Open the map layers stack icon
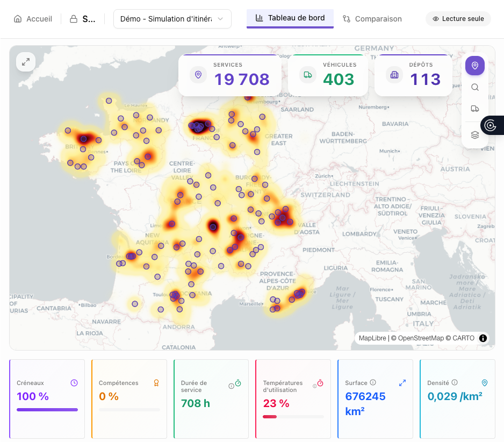504x442 pixels. (x=474, y=135)
